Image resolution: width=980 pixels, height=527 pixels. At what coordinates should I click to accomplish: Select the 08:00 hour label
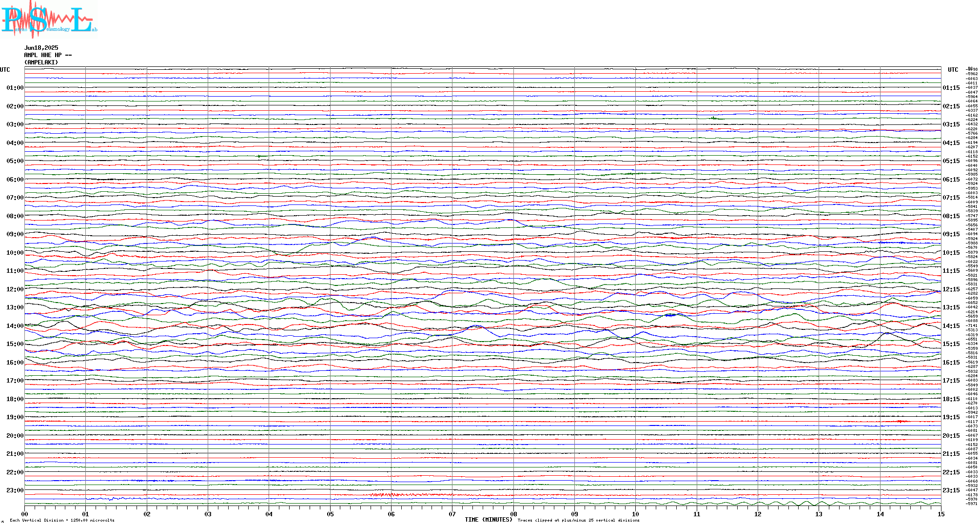(15, 216)
